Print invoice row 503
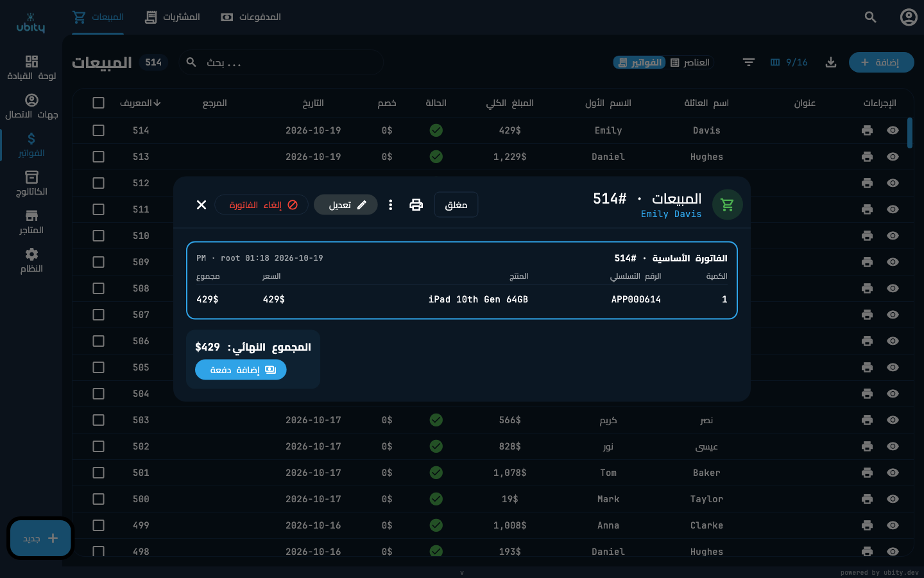This screenshot has width=924, height=578. 867,420
